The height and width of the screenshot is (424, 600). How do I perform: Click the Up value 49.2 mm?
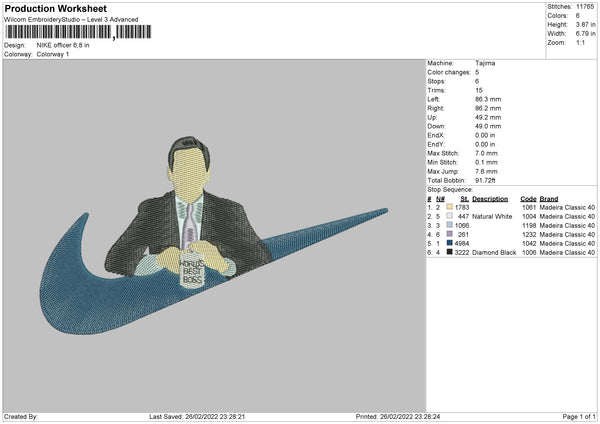pos(488,117)
